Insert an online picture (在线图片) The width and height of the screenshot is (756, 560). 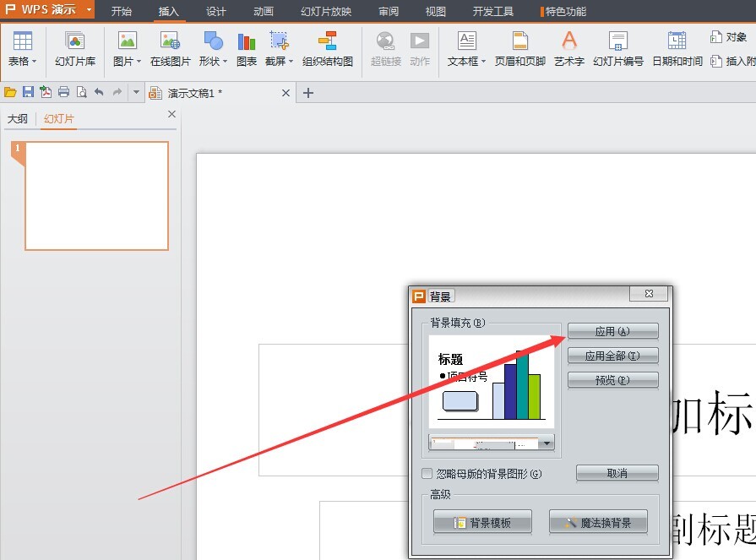click(x=171, y=48)
